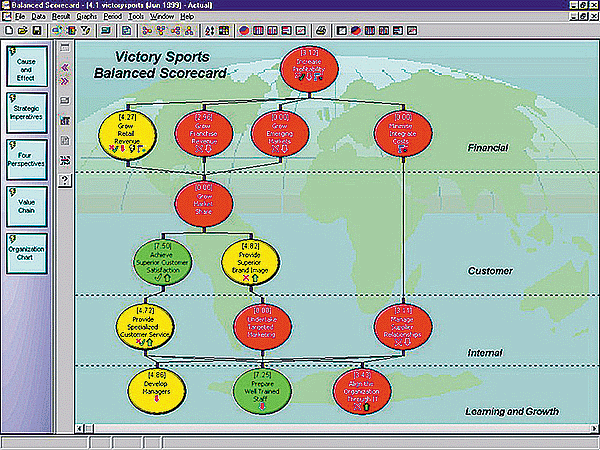Open the Tools menu
600x450 pixels.
(x=136, y=16)
